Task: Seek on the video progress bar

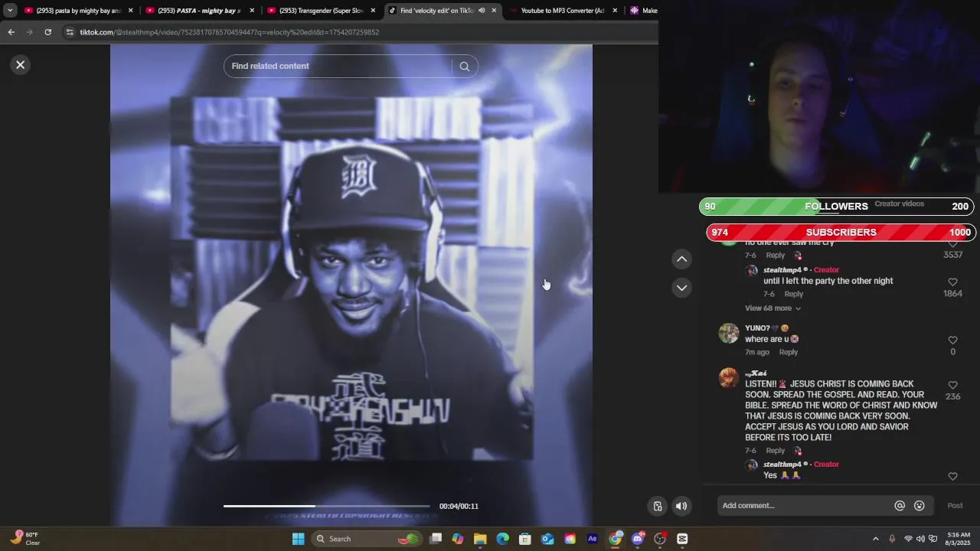Action: [x=327, y=506]
